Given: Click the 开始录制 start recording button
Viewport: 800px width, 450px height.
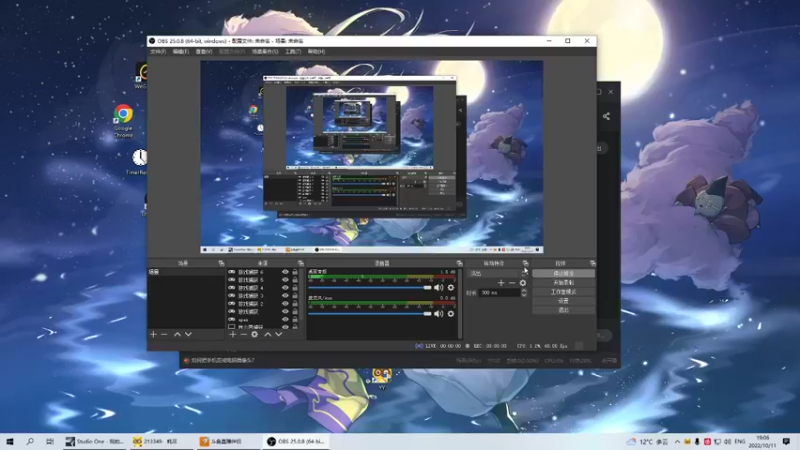Looking at the screenshot, I should (563, 283).
